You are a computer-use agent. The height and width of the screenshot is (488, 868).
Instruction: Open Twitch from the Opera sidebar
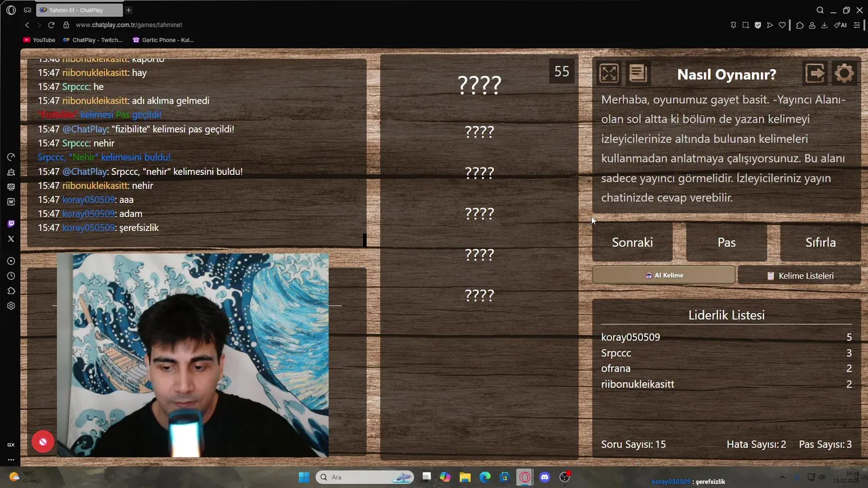pyautogui.click(x=11, y=224)
